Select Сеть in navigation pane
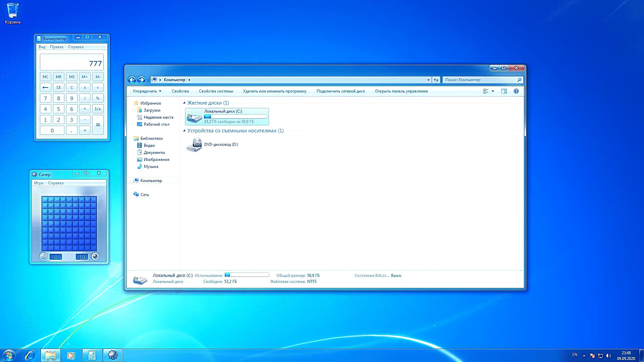This screenshot has height=362, width=644. pyautogui.click(x=145, y=195)
